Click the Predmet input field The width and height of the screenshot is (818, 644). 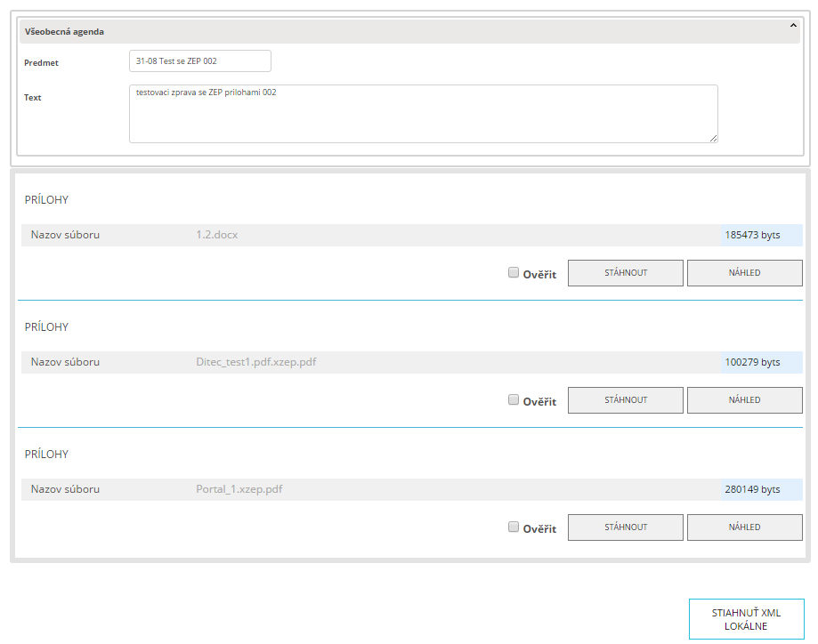coord(199,61)
